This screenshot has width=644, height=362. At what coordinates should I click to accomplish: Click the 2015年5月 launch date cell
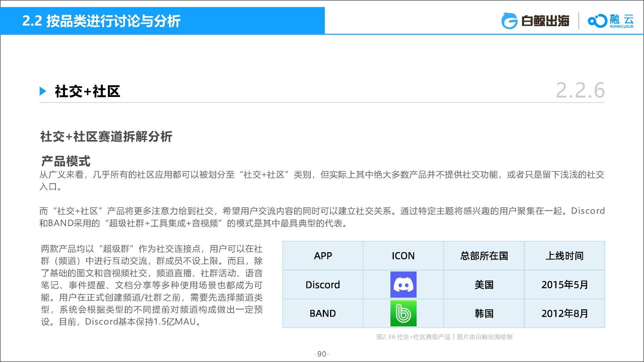click(564, 284)
